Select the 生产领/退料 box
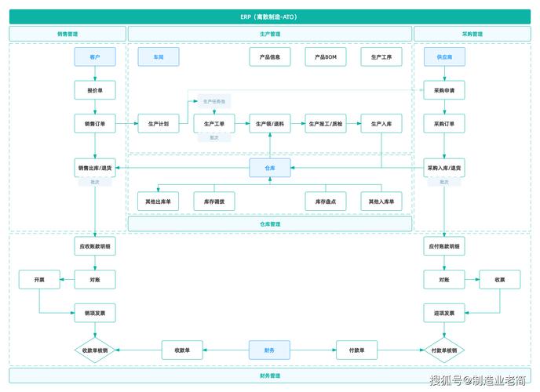540x392 pixels. click(270, 123)
